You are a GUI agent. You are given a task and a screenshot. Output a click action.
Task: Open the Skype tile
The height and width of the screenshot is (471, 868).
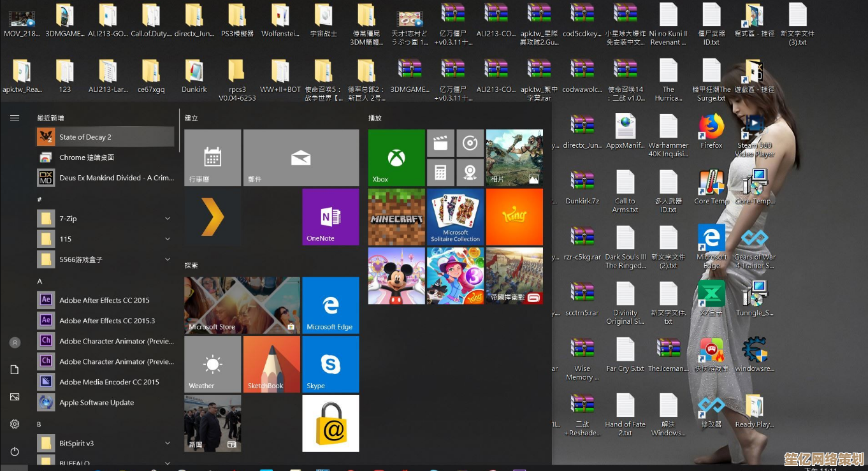pos(330,364)
